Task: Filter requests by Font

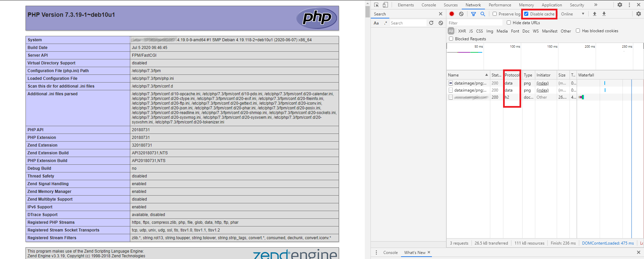Action: pyautogui.click(x=515, y=31)
